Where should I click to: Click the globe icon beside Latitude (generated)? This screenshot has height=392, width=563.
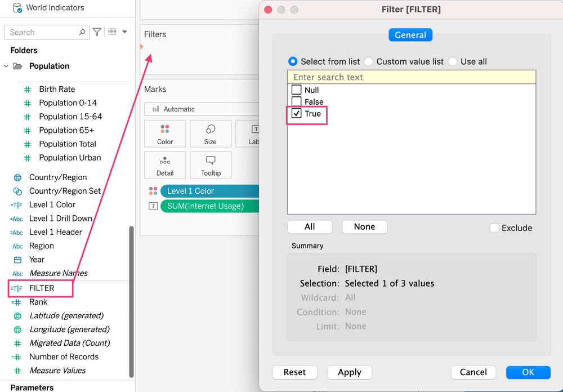17,315
